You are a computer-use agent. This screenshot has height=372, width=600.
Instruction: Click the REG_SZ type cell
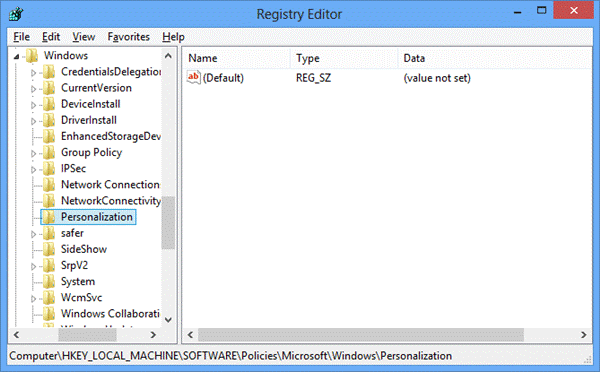tap(313, 78)
